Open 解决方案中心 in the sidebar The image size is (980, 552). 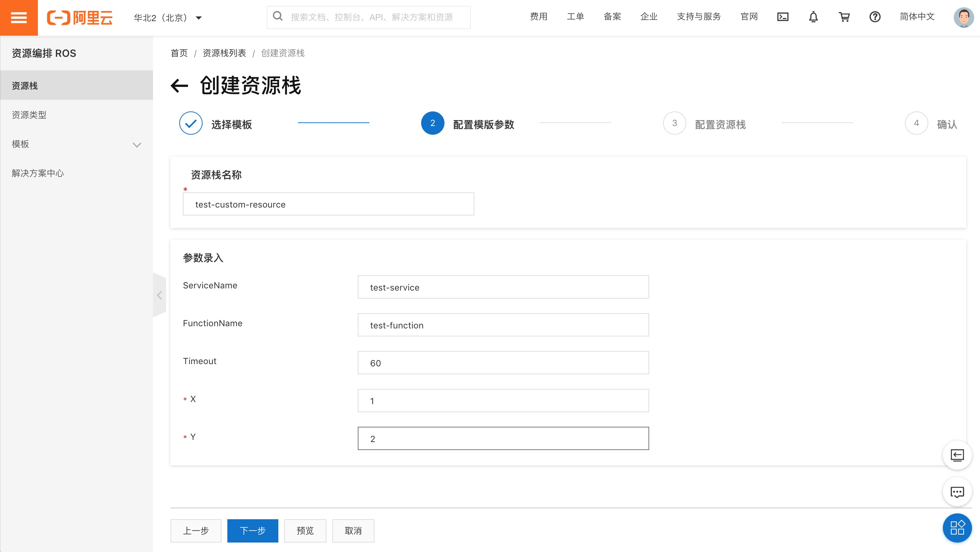coord(77,173)
